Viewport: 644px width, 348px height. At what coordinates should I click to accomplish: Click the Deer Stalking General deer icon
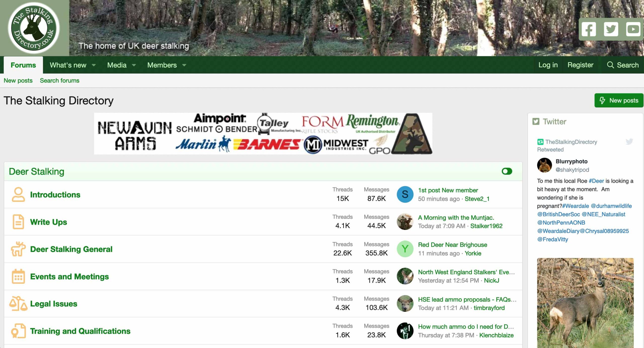click(18, 249)
